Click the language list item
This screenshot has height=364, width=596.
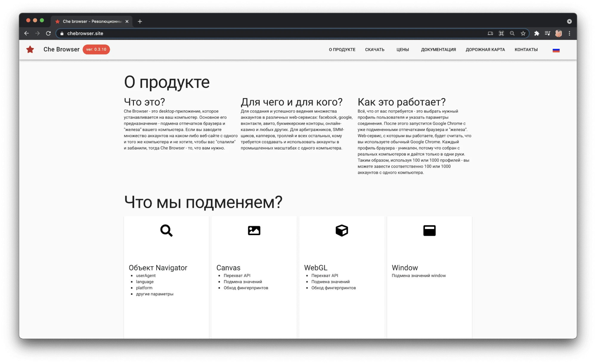(x=145, y=282)
